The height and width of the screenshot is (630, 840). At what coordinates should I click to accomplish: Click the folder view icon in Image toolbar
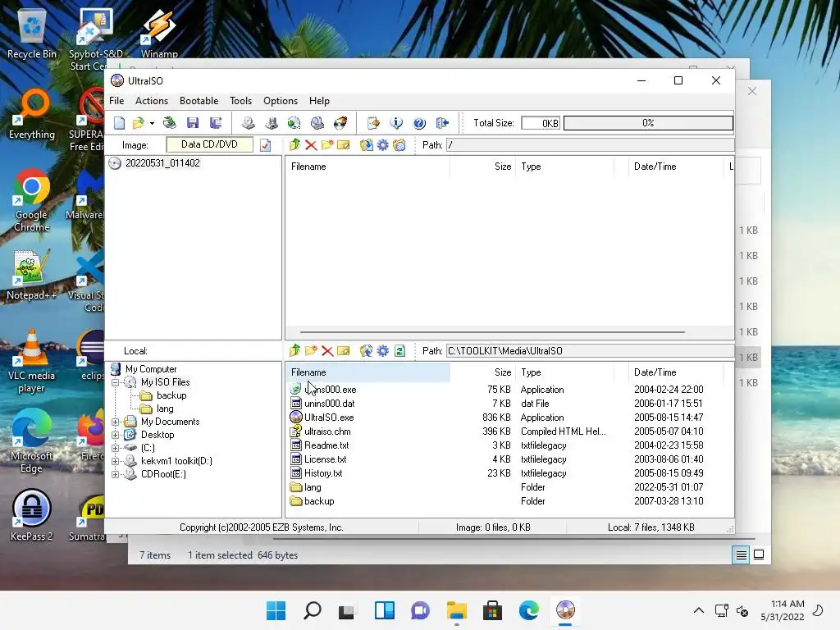399,145
